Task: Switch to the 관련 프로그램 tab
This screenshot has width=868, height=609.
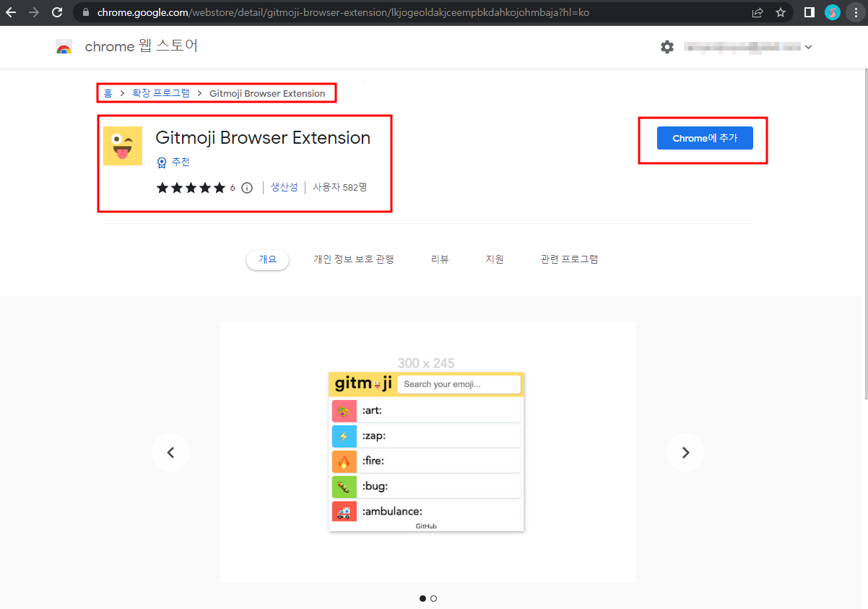Action: click(x=569, y=259)
